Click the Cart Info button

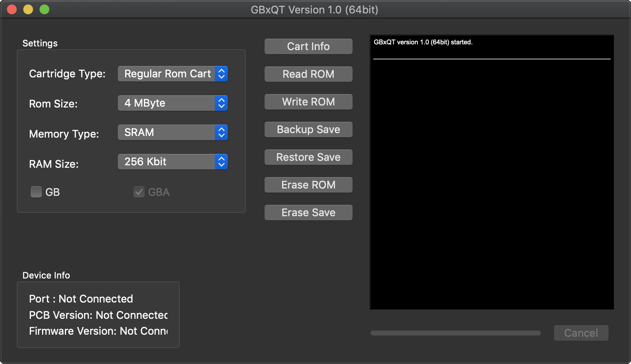tap(309, 46)
